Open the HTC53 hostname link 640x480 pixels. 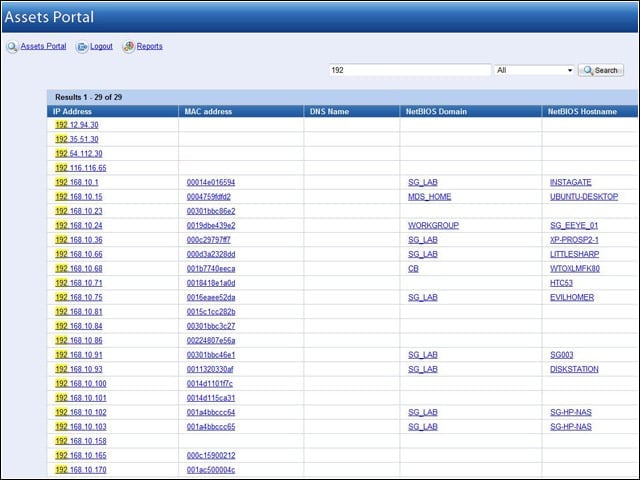click(x=561, y=283)
